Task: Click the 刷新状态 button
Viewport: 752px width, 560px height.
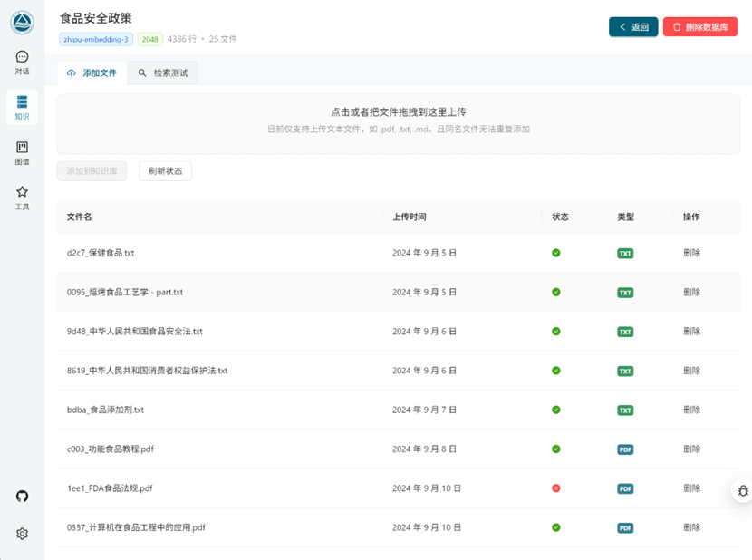Action: tap(166, 171)
